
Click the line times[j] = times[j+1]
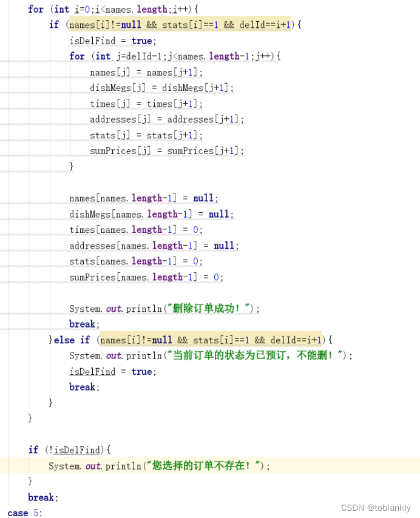(x=146, y=104)
